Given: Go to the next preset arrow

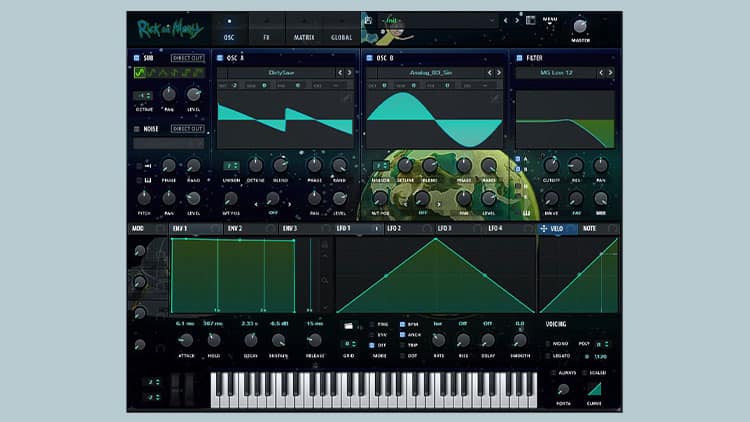Looking at the screenshot, I should click(517, 21).
